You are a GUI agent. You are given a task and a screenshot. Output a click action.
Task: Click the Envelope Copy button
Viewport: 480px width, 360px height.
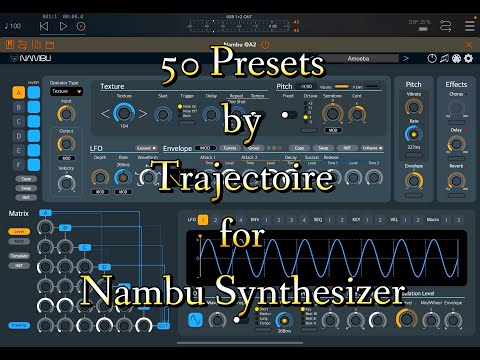pos(299,148)
